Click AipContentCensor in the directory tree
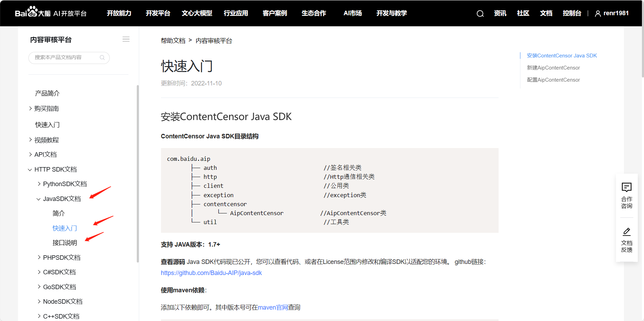 pyautogui.click(x=257, y=213)
